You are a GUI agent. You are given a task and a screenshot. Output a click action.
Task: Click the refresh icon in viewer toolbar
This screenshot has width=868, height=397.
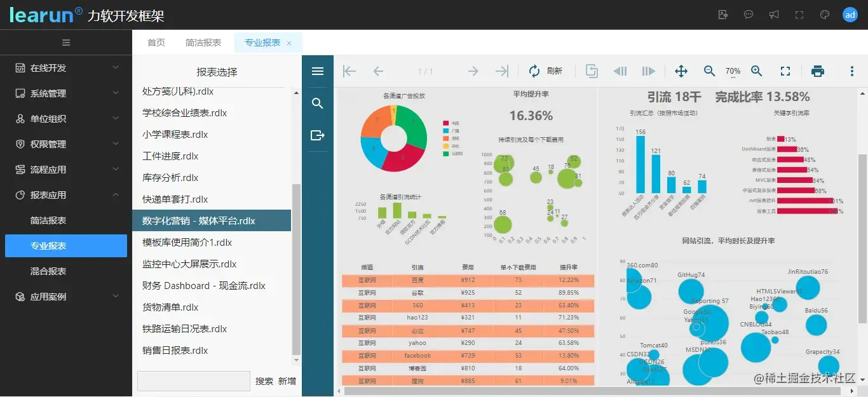(534, 71)
